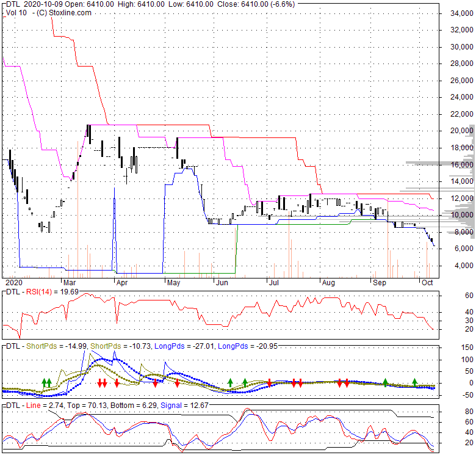Click the 'Apr' month axis label
Viewport: 476px width, 455px height.
pyautogui.click(x=122, y=283)
